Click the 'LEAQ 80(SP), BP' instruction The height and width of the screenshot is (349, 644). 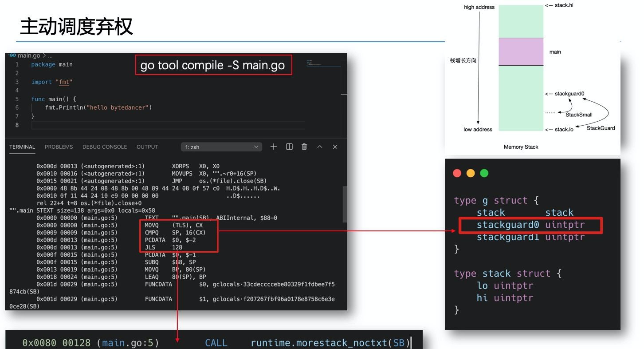(x=175, y=277)
